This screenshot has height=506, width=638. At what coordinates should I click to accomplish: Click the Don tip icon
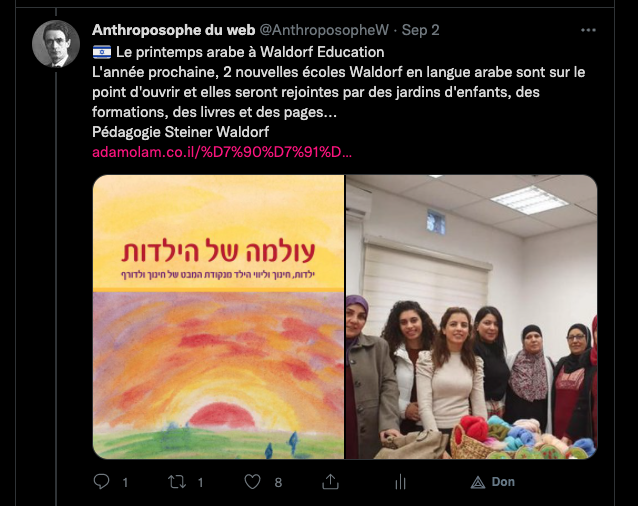pyautogui.click(x=478, y=482)
